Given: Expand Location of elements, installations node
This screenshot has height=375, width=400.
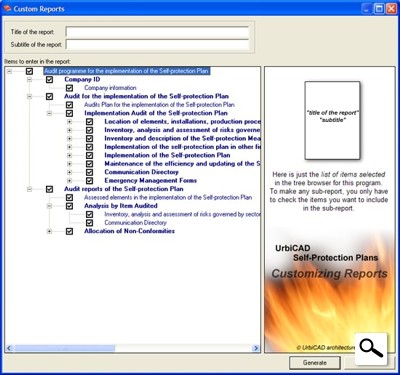Looking at the screenshot, I should click(x=69, y=122).
